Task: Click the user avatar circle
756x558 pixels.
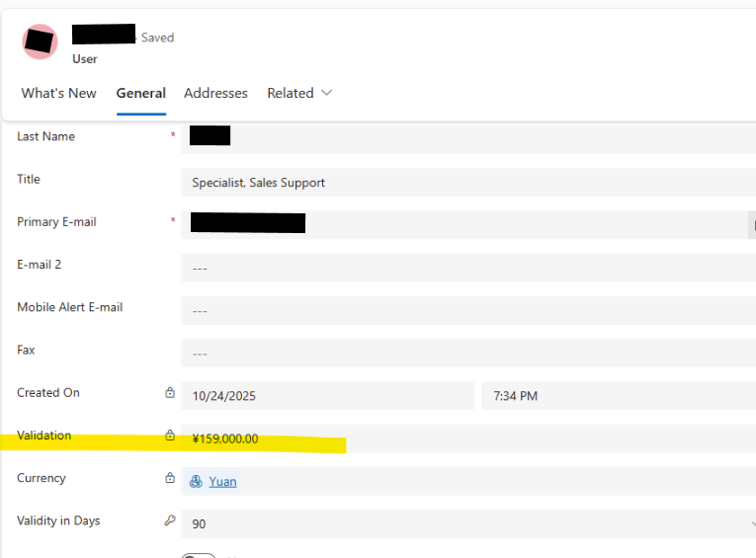Action: tap(40, 41)
